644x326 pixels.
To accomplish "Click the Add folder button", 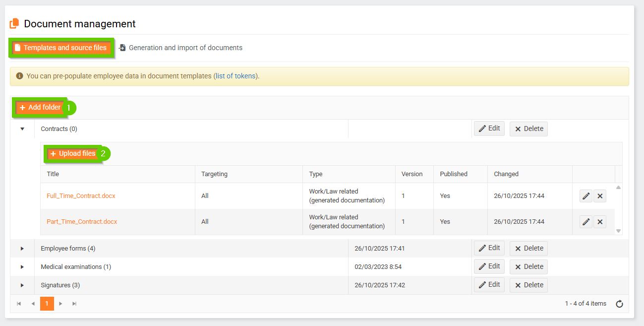I will (x=40, y=108).
